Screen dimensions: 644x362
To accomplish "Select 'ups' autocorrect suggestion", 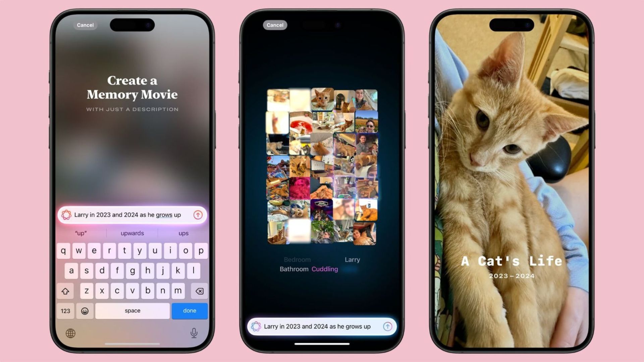I will [x=183, y=233].
